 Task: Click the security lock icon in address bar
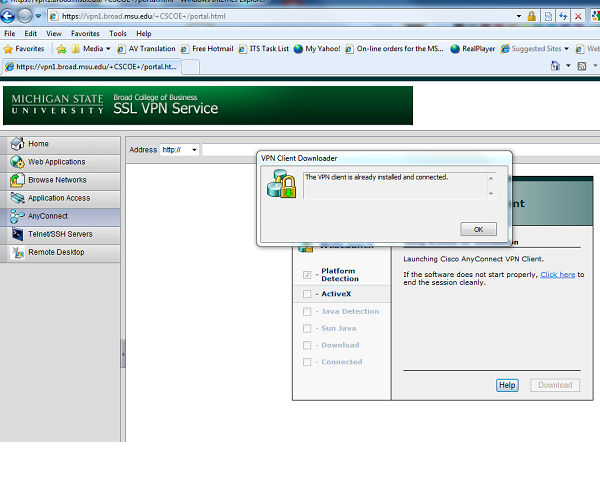pyautogui.click(x=532, y=16)
